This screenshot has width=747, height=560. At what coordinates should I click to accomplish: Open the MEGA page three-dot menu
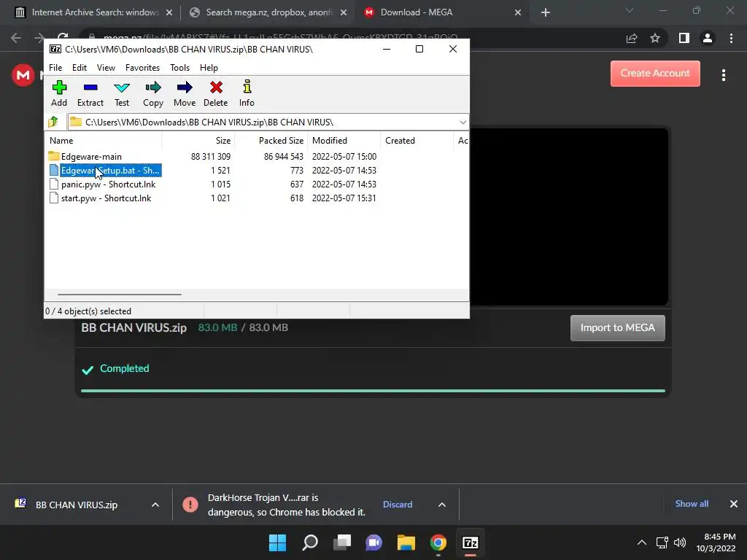click(x=723, y=75)
